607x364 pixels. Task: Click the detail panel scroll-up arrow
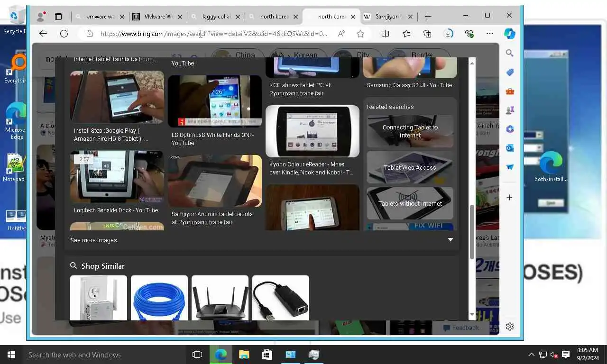(x=472, y=63)
